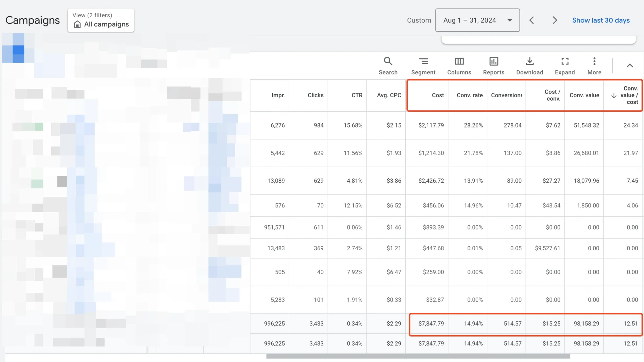The width and height of the screenshot is (644, 362).
Task: Open the All campaigns view selector
Action: pyautogui.click(x=101, y=20)
